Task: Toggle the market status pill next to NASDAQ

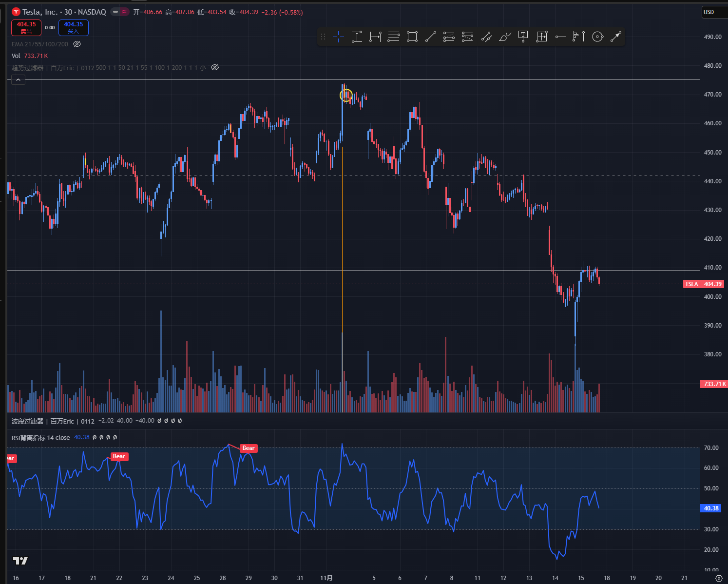Action: pyautogui.click(x=119, y=12)
